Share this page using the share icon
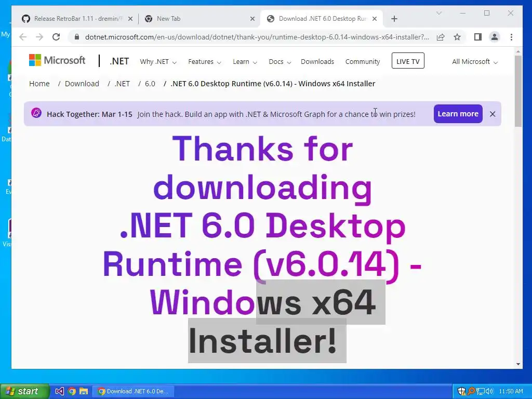The height and width of the screenshot is (399, 532). click(x=441, y=37)
